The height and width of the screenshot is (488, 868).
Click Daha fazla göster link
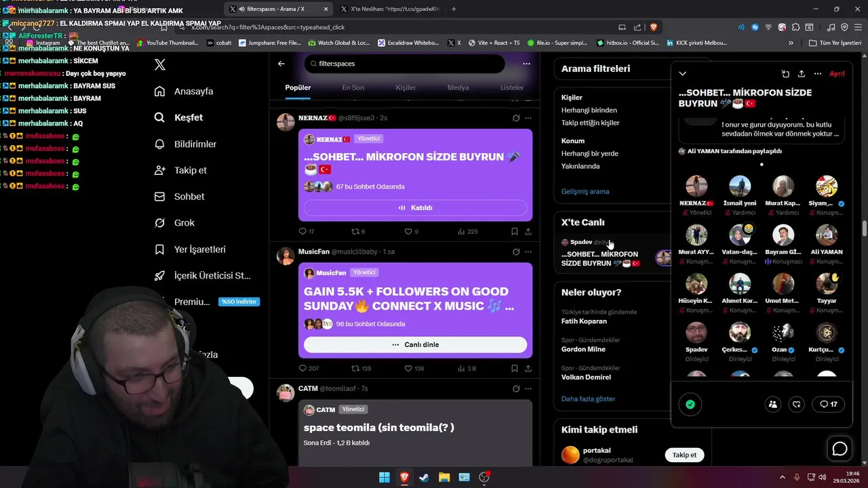[588, 399]
